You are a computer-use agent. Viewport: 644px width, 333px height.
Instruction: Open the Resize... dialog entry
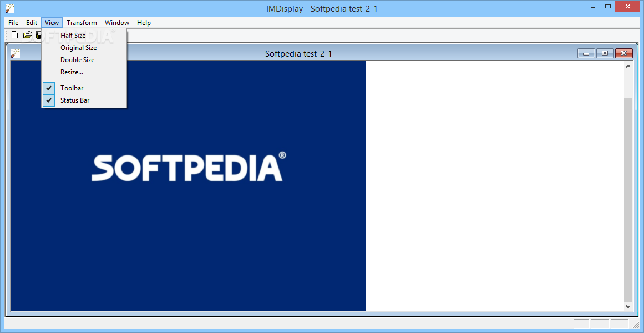pos(84,72)
